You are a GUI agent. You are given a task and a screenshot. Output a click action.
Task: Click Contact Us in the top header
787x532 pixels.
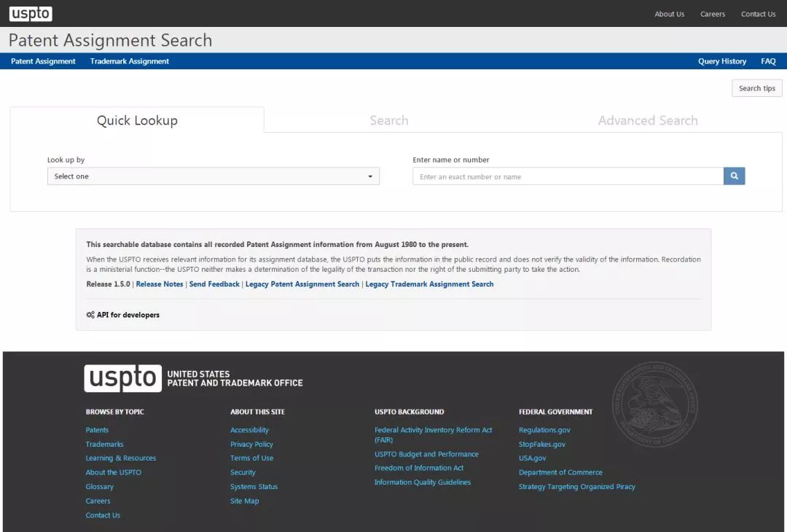[x=758, y=14]
